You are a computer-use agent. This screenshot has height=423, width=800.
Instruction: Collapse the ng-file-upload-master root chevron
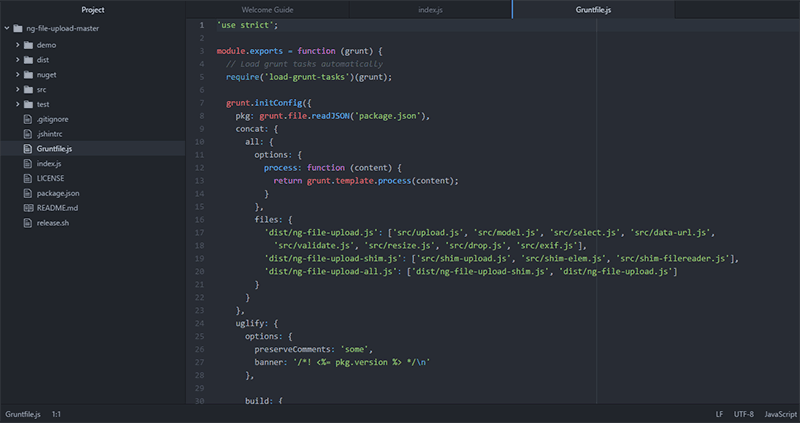click(x=7, y=29)
